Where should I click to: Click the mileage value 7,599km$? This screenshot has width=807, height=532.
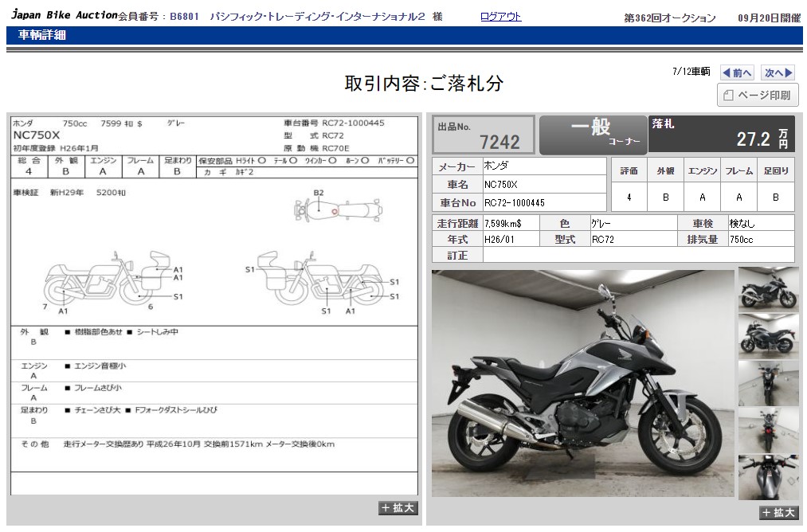[x=503, y=224]
